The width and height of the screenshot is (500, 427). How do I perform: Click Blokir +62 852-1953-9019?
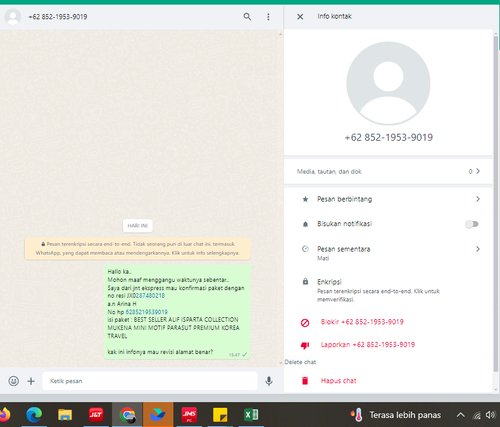tap(362, 322)
